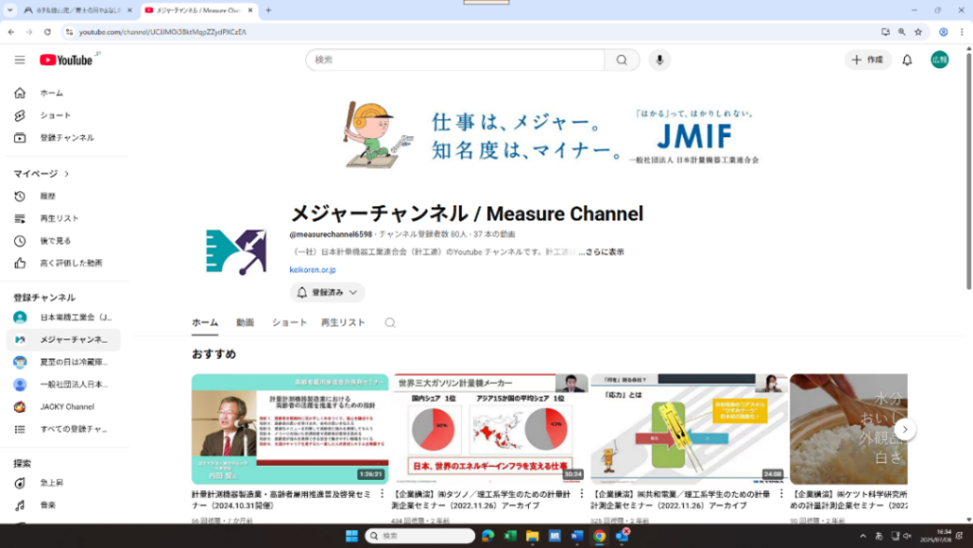Open Windows Start menu
The image size is (973, 548).
click(x=352, y=536)
